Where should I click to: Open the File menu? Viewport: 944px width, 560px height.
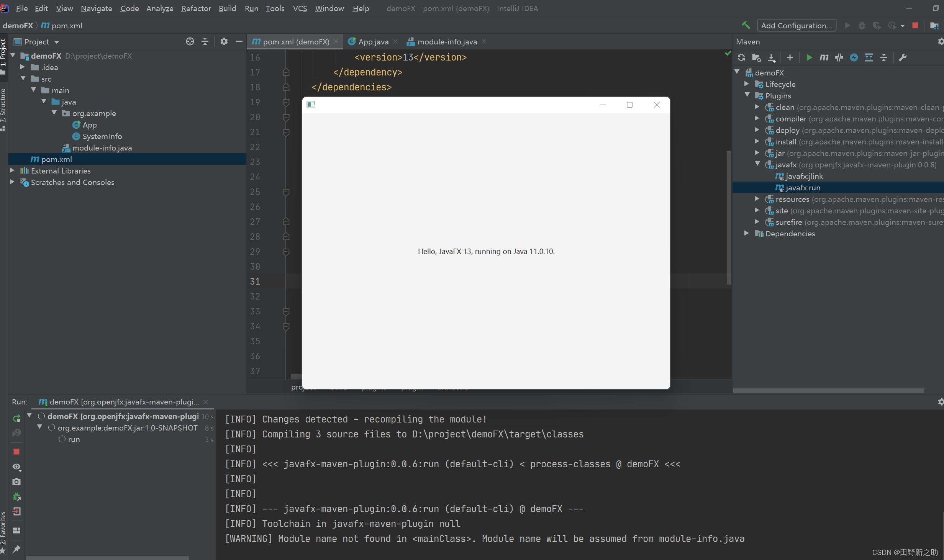point(21,8)
